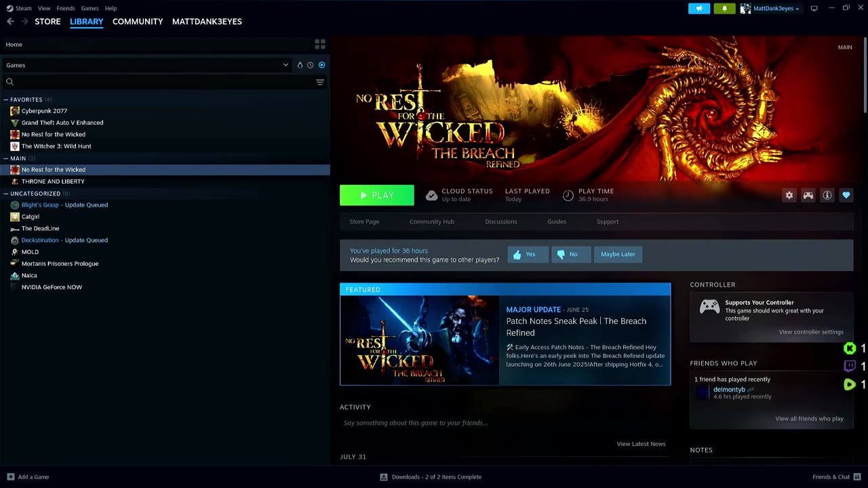Viewport: 868px width, 488px height.
Task: Toggle the sort by recent activity clock icon
Action: 311,65
